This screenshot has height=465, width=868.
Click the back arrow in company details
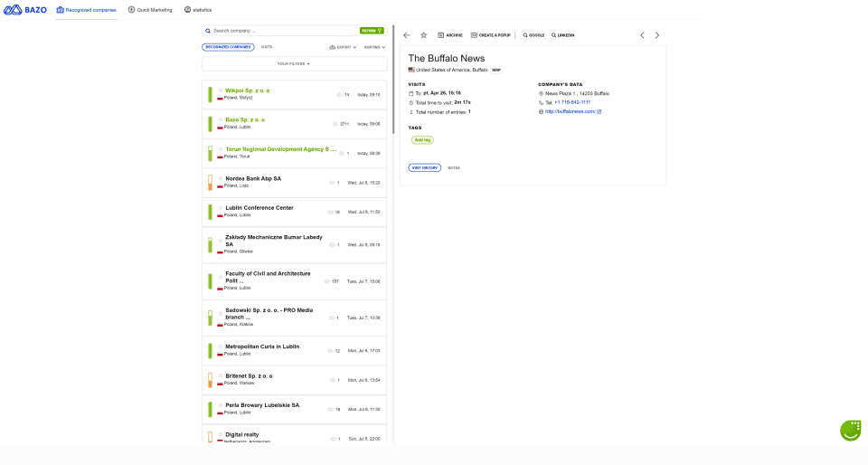coord(407,35)
